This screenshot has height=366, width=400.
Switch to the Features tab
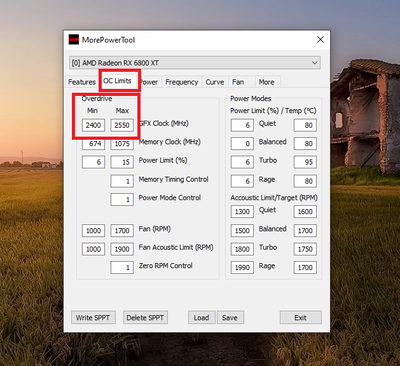[82, 82]
